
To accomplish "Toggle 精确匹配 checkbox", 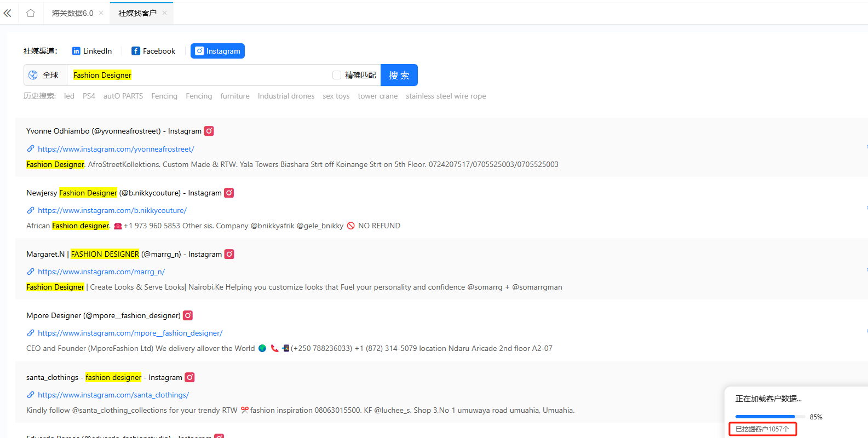I will tap(337, 75).
